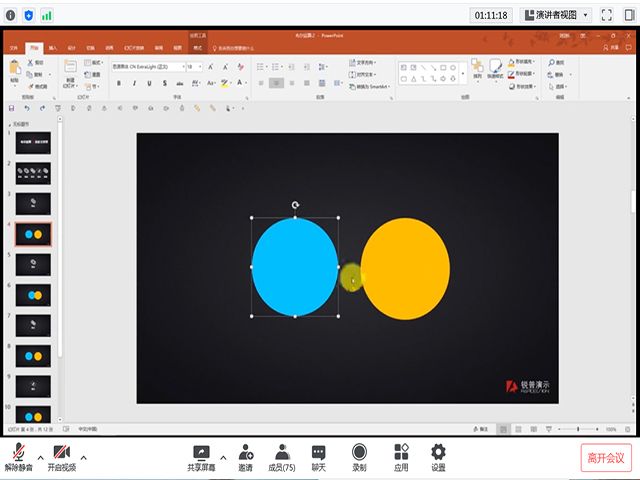Click the 解除静音 microphone icon
The height and width of the screenshot is (480, 640).
18,452
